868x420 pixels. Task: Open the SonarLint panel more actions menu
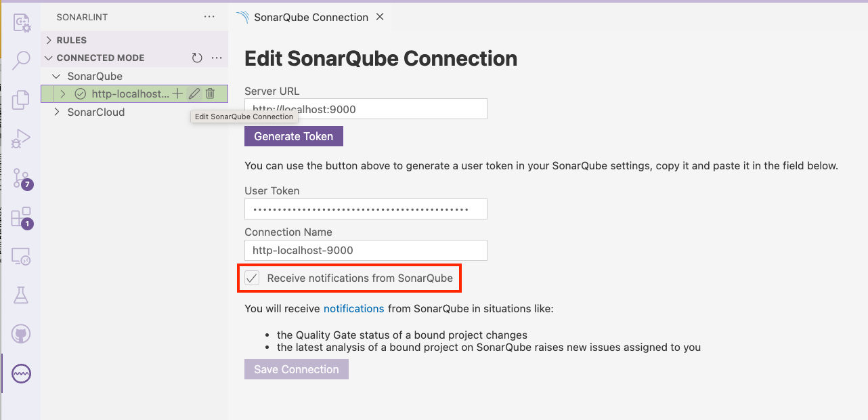coord(210,17)
